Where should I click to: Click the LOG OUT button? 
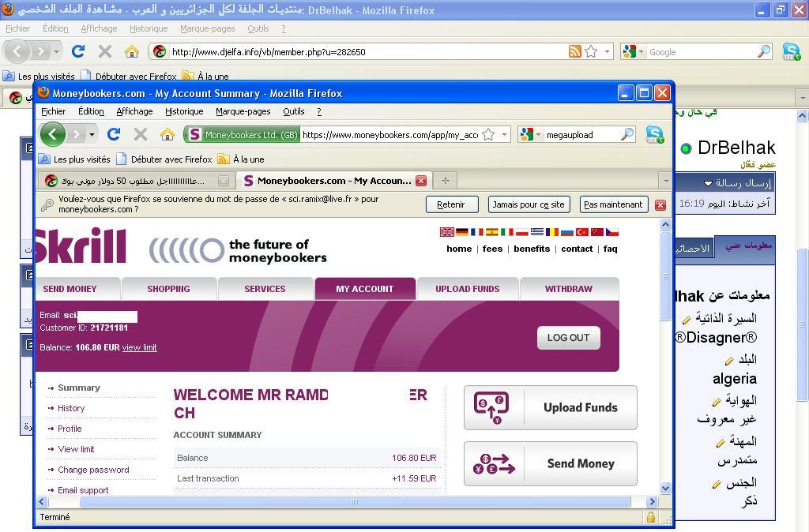point(569,338)
